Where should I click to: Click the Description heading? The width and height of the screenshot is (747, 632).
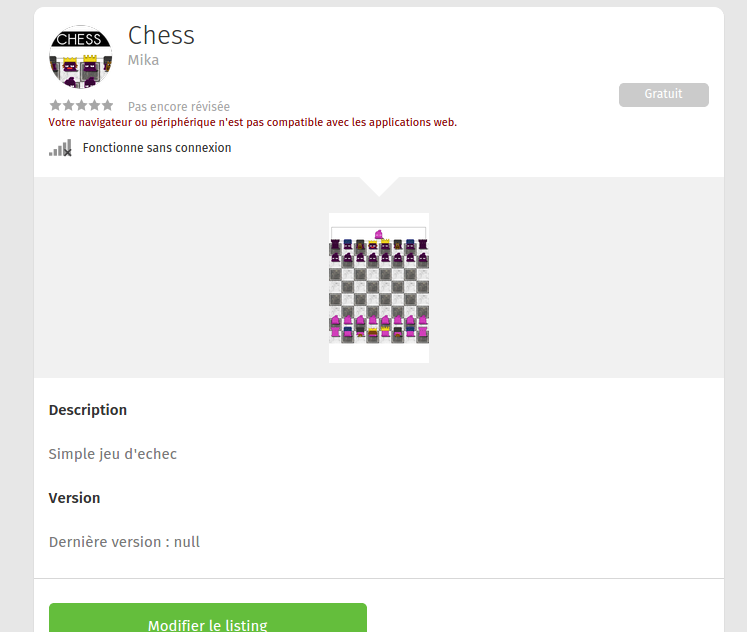tap(88, 410)
